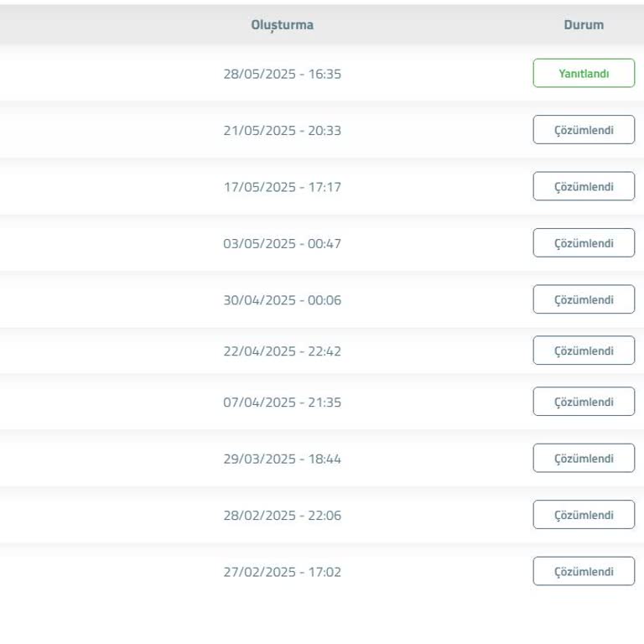Select the row dated 03/05/2025 - 00:47
The height and width of the screenshot is (644, 644).
coord(282,244)
